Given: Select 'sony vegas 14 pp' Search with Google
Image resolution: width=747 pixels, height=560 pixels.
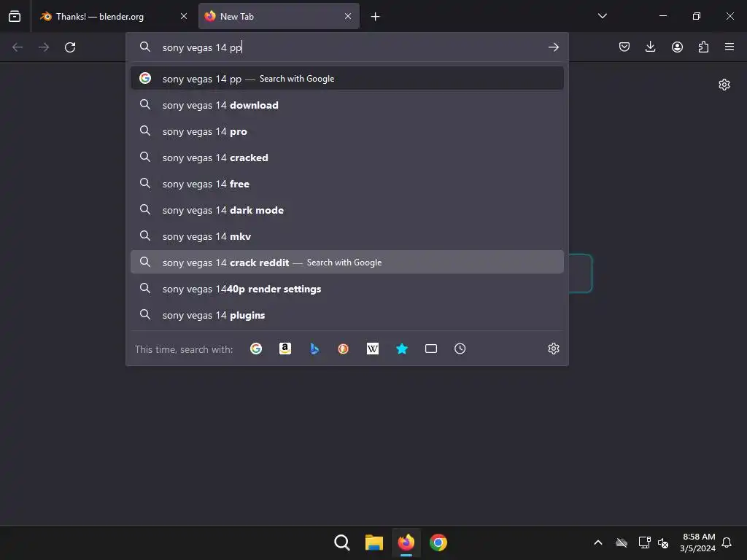Looking at the screenshot, I should tap(347, 79).
